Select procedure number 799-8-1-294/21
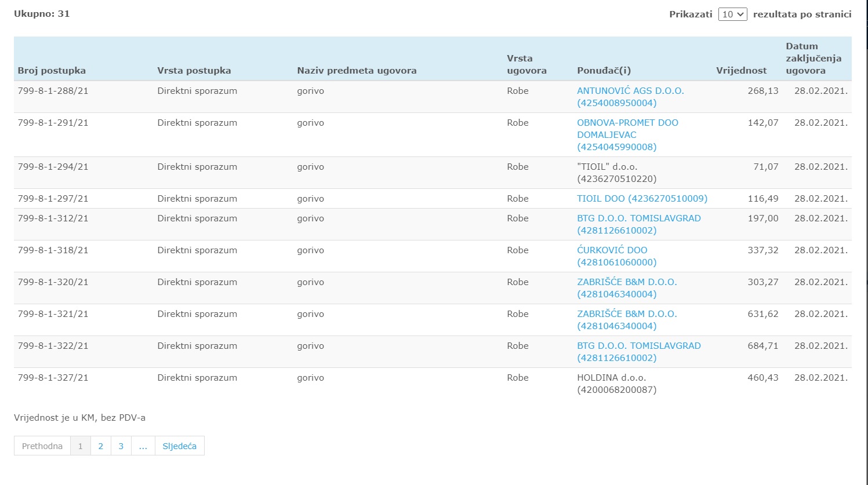This screenshot has width=868, height=485. pos(53,166)
